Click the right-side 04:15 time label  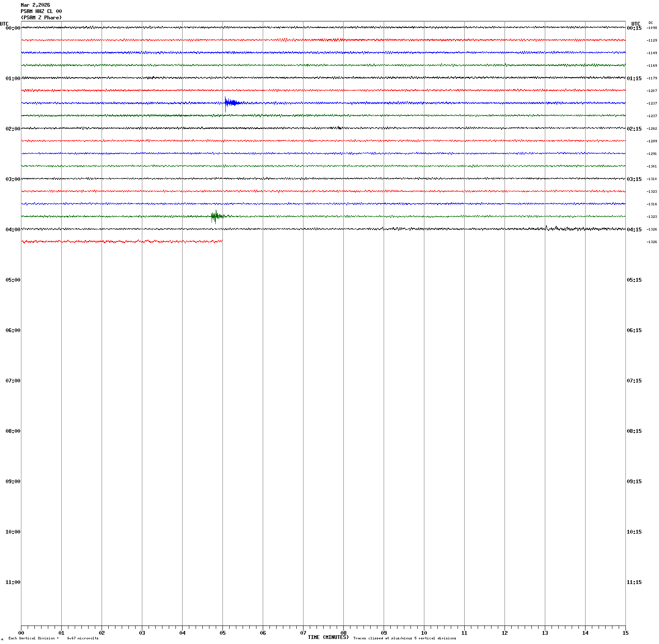click(634, 230)
